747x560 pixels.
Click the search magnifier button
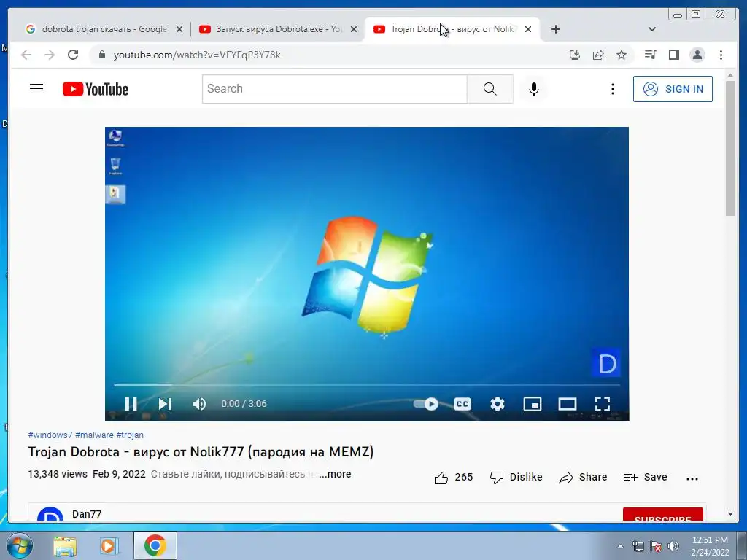point(489,88)
